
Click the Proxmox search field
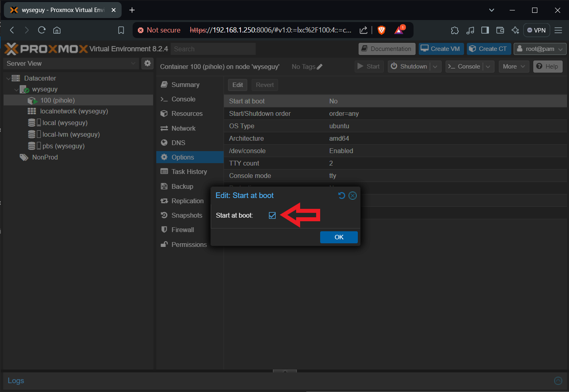213,49
